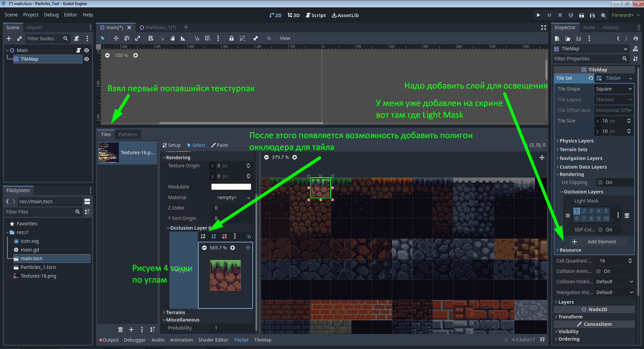The height and width of the screenshot is (349, 644).
Task: Expand the Physics Layers section
Action: point(576,141)
